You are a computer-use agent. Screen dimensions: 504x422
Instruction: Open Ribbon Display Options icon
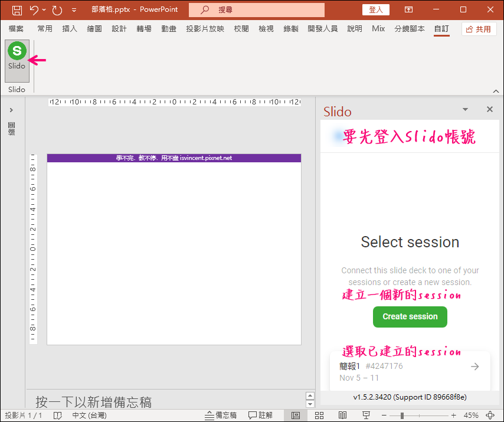coord(408,9)
